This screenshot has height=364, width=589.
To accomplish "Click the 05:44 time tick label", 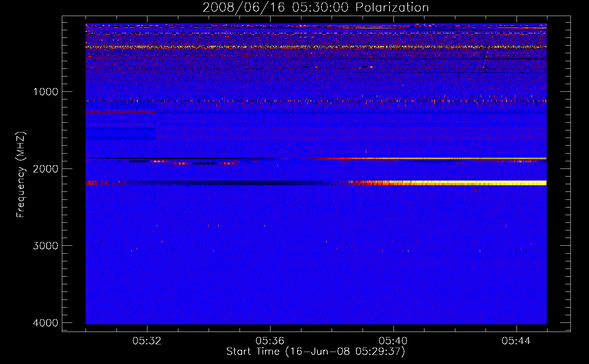I will (x=516, y=341).
